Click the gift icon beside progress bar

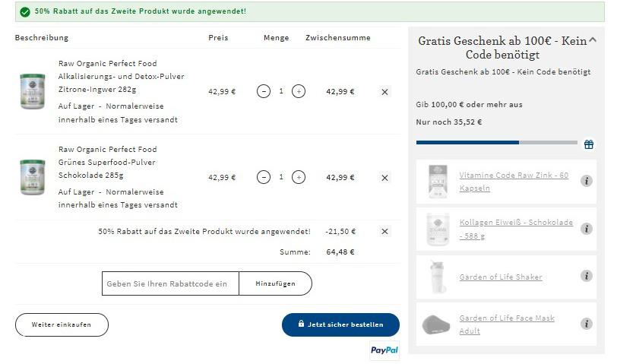589,144
